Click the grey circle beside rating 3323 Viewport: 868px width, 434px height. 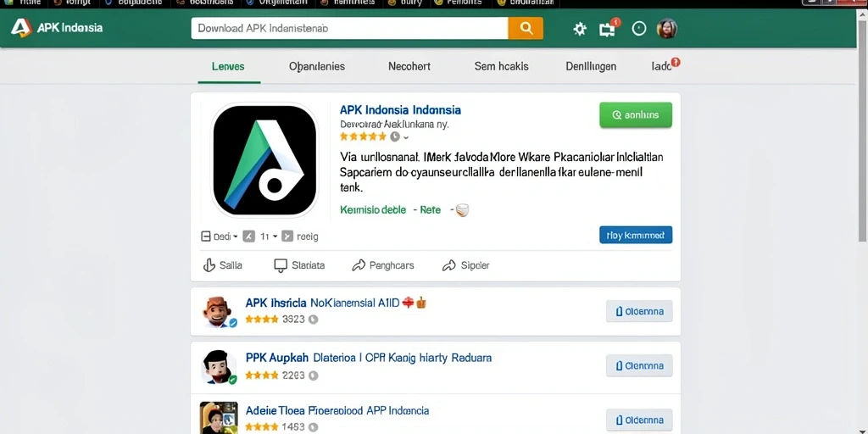pyautogui.click(x=313, y=320)
